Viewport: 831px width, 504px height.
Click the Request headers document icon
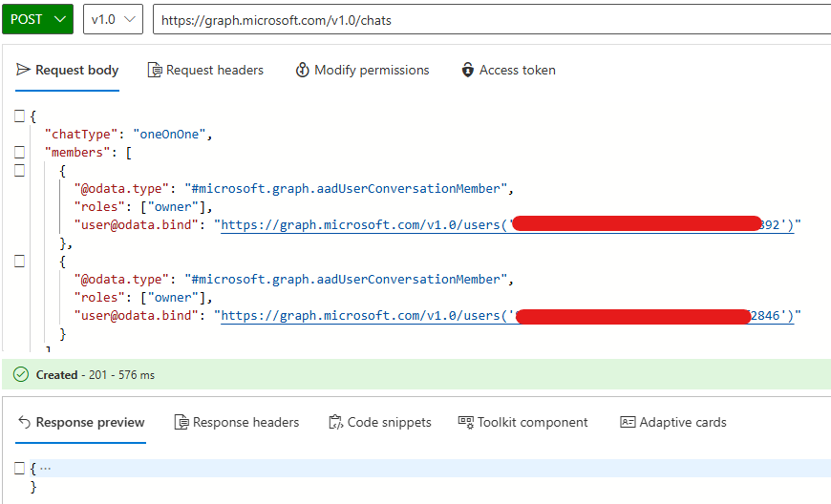point(155,70)
